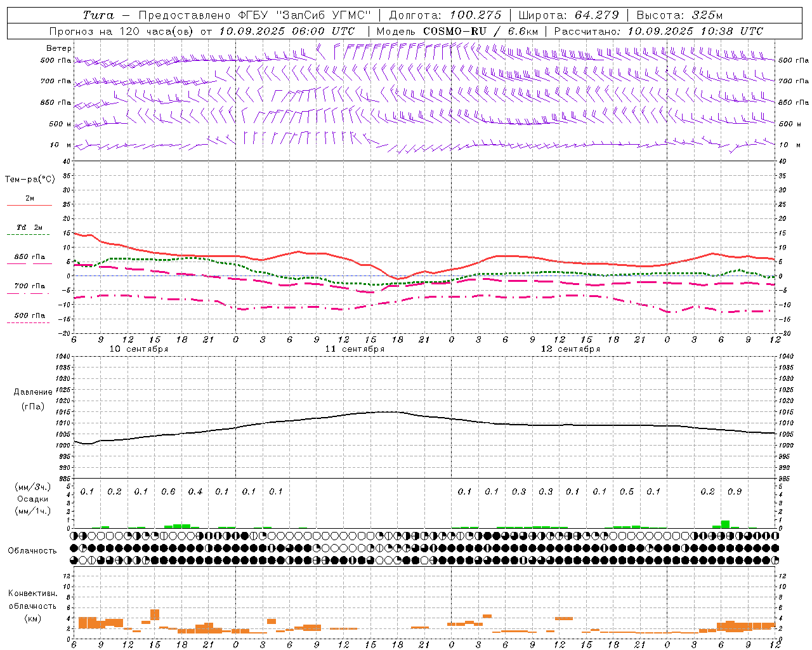Click the "(гПа)" unit under Давление
The height and width of the screenshot is (650, 812).
[33, 406]
